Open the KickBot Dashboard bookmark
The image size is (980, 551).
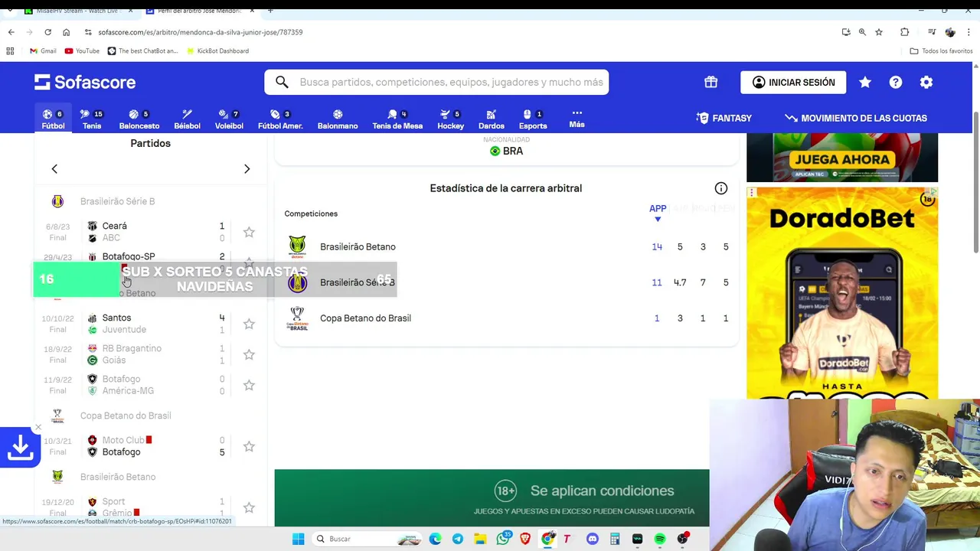click(x=217, y=51)
